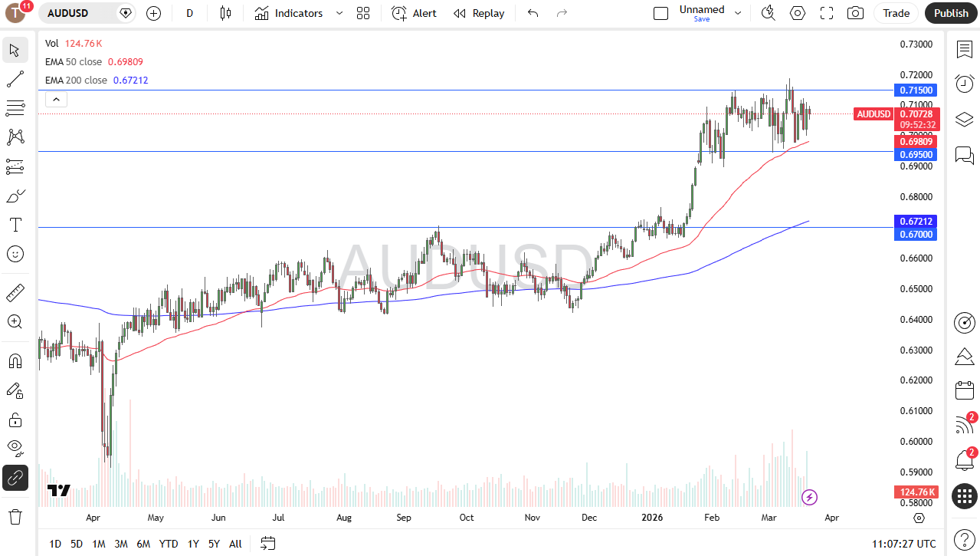980x556 pixels.
Task: Open the Indicators dialog
Action: (x=289, y=13)
